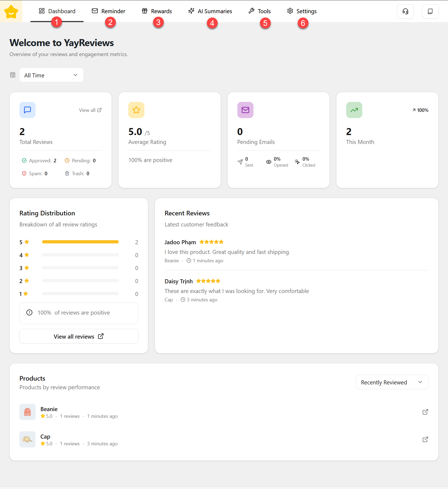Click the Pending Emails envelope icon
448x489 pixels.
(x=245, y=110)
